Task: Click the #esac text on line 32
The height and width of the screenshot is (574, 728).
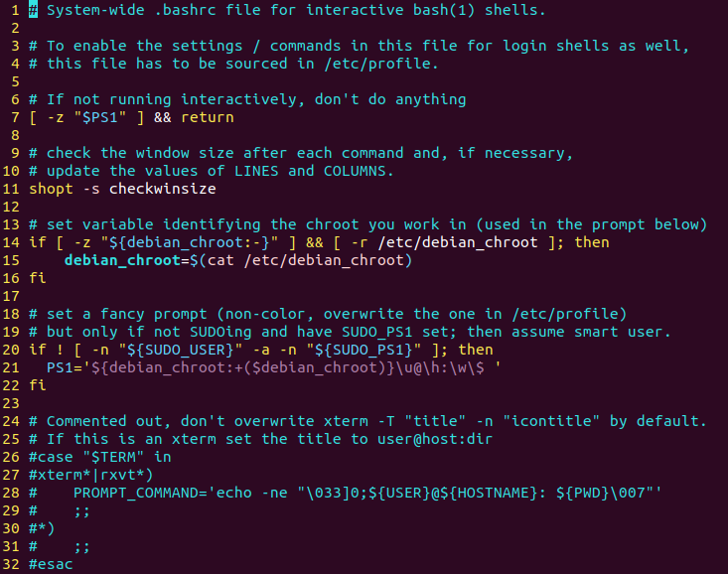Action: 51,564
